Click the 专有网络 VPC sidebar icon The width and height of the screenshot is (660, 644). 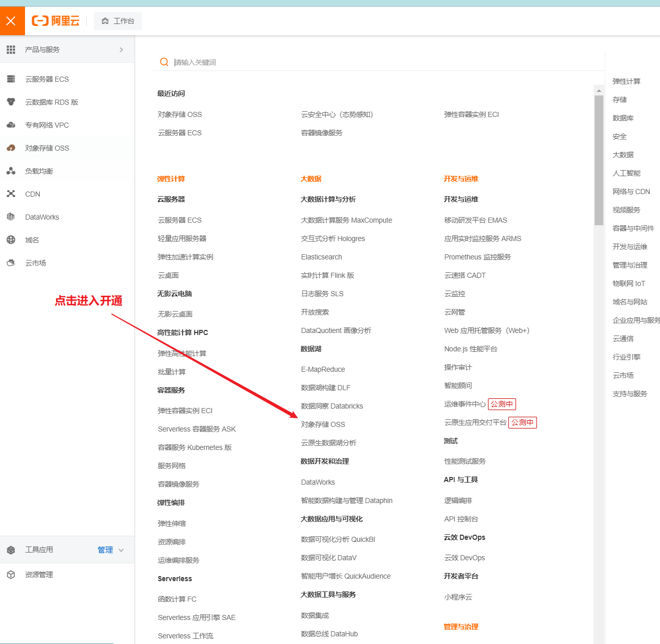(x=11, y=125)
